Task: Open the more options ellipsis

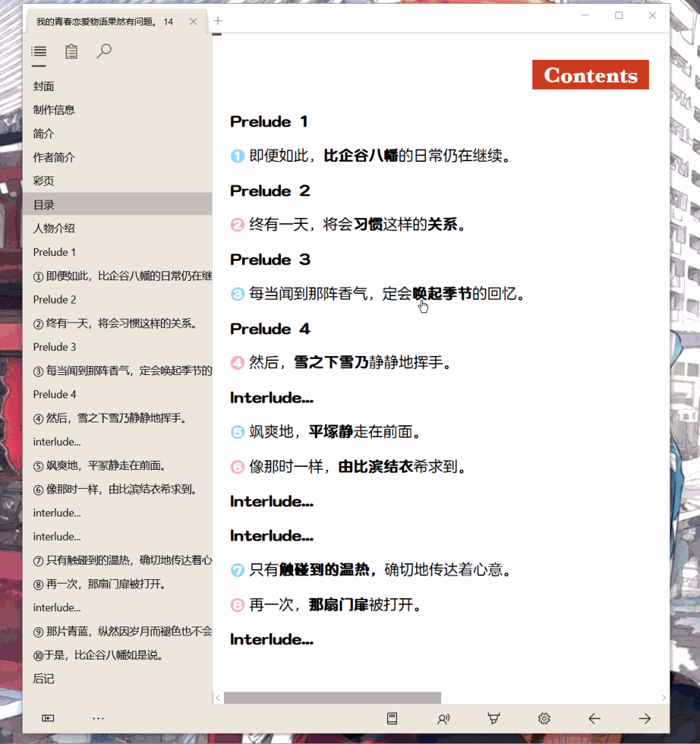Action: [98, 718]
